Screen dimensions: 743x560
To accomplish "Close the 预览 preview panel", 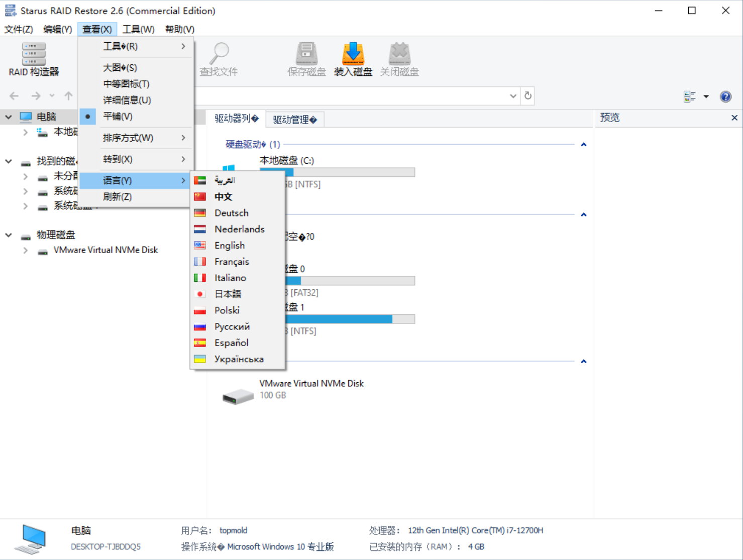I will [x=734, y=118].
